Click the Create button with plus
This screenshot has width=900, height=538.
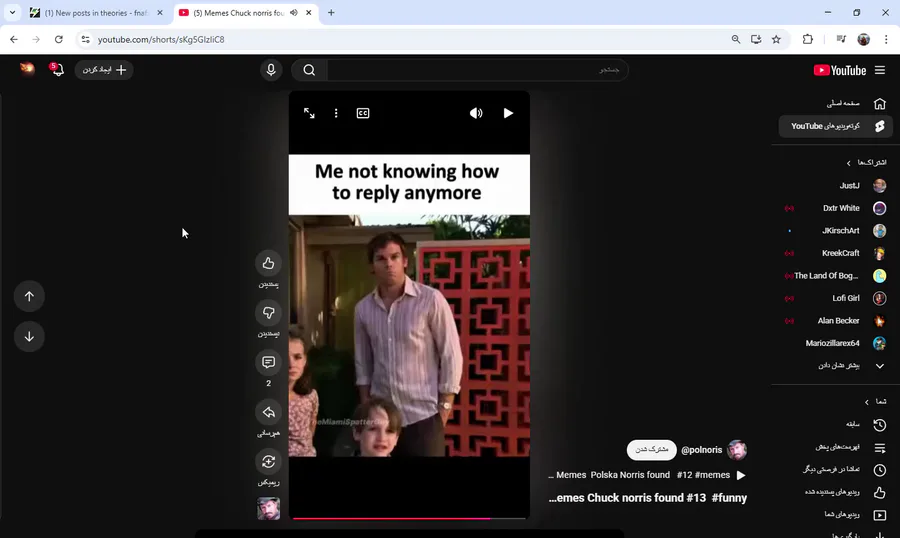pyautogui.click(x=104, y=69)
